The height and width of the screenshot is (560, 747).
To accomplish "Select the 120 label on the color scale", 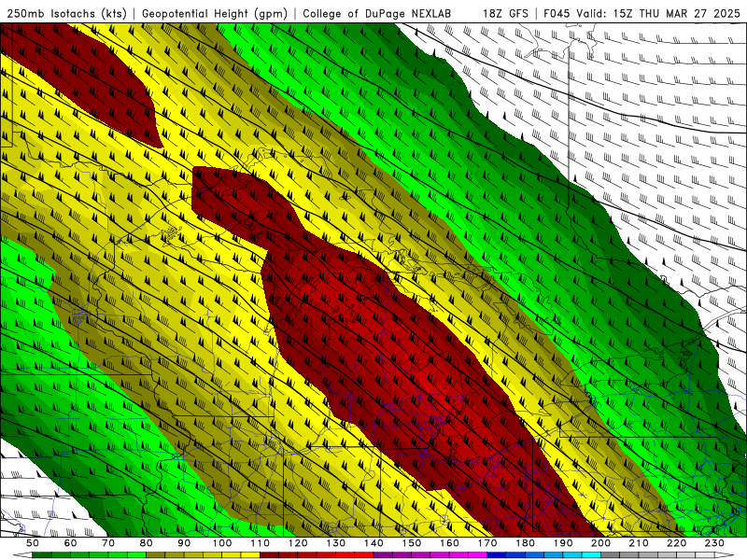I will [298, 543].
